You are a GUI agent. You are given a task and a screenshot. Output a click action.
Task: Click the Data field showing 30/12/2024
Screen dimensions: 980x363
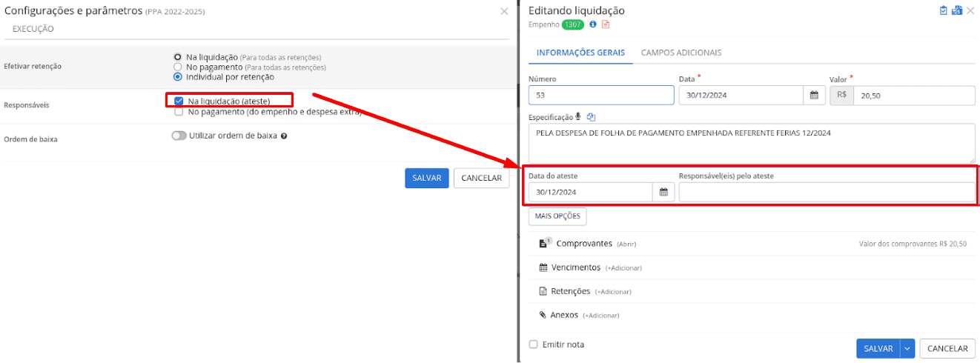point(741,96)
